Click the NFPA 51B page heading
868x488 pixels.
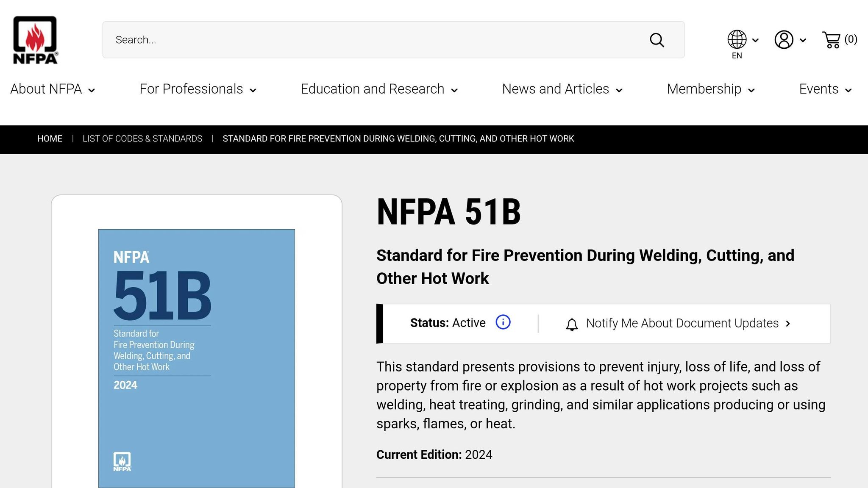(448, 212)
